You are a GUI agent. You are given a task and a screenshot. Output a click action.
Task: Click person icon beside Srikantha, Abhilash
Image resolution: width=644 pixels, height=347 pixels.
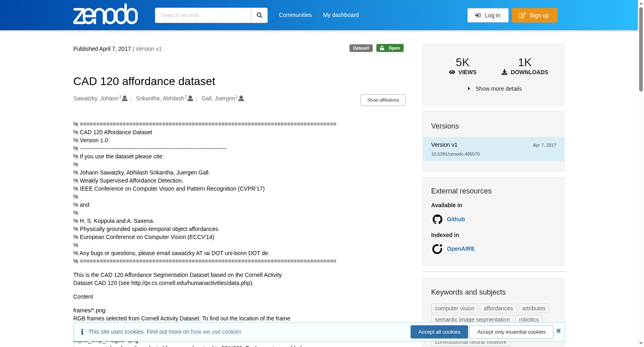pos(190,98)
